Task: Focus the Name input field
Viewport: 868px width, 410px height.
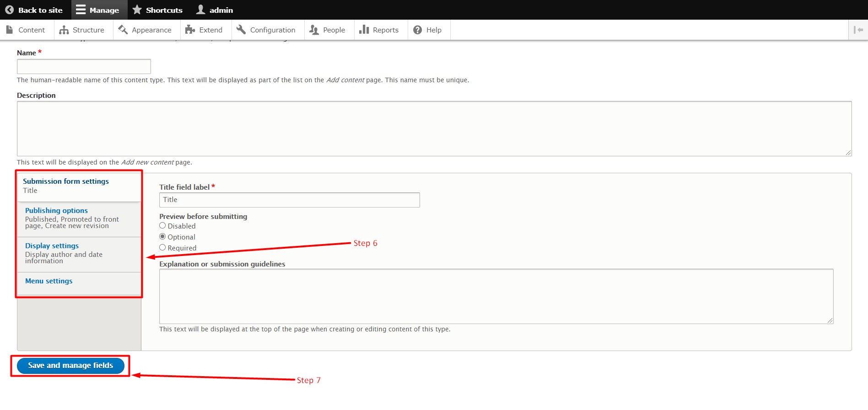Action: [x=84, y=66]
